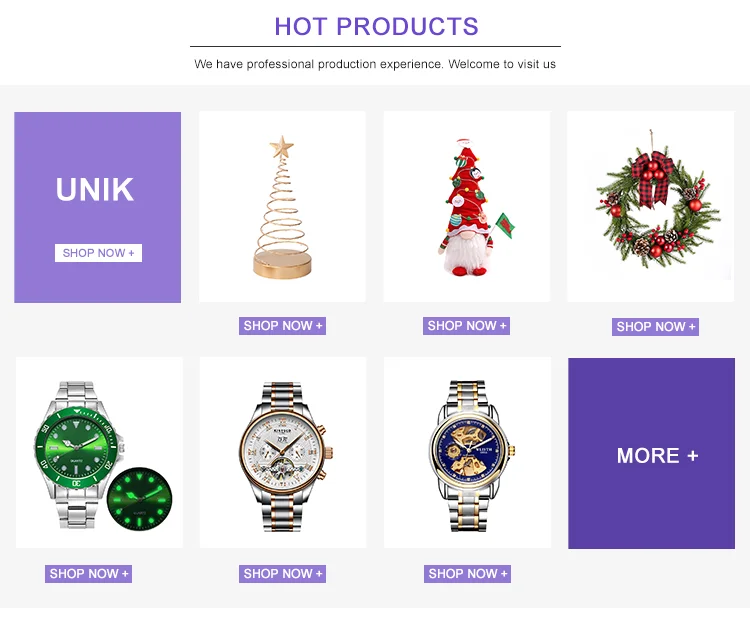Viewport: 750px width, 632px height.
Task: Open the rose gold chronograph watch image
Action: tap(283, 453)
